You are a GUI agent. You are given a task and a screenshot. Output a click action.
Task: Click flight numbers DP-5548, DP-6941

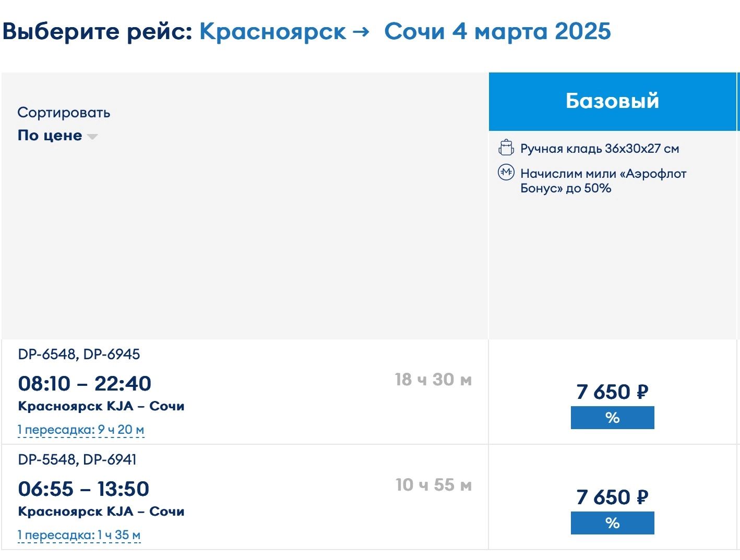pos(77,460)
